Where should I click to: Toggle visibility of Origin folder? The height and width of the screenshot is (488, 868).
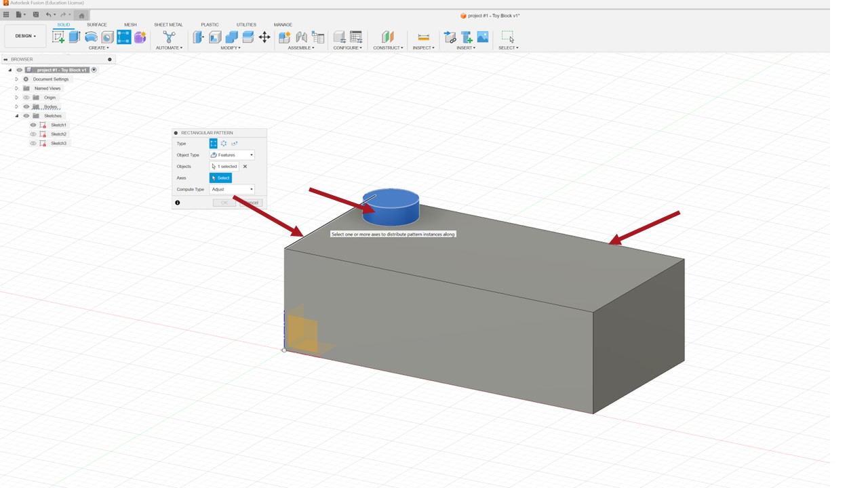[x=26, y=98]
